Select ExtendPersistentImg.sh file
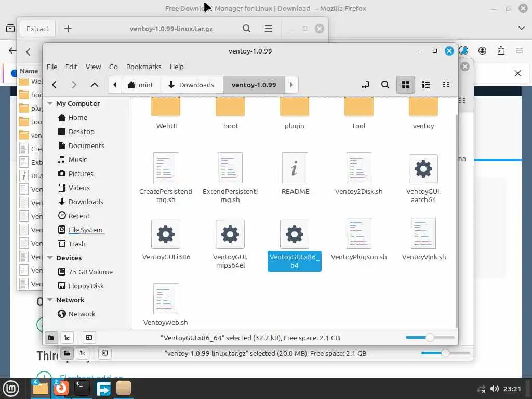Screen dimensions: 532x399 click(230, 178)
